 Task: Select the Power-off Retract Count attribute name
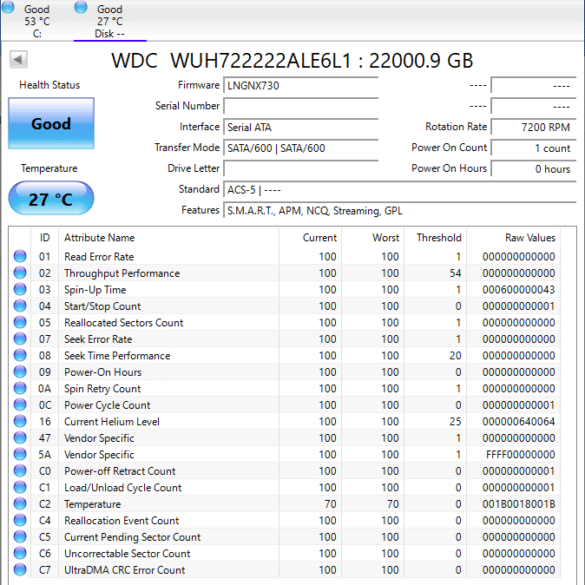coord(120,471)
